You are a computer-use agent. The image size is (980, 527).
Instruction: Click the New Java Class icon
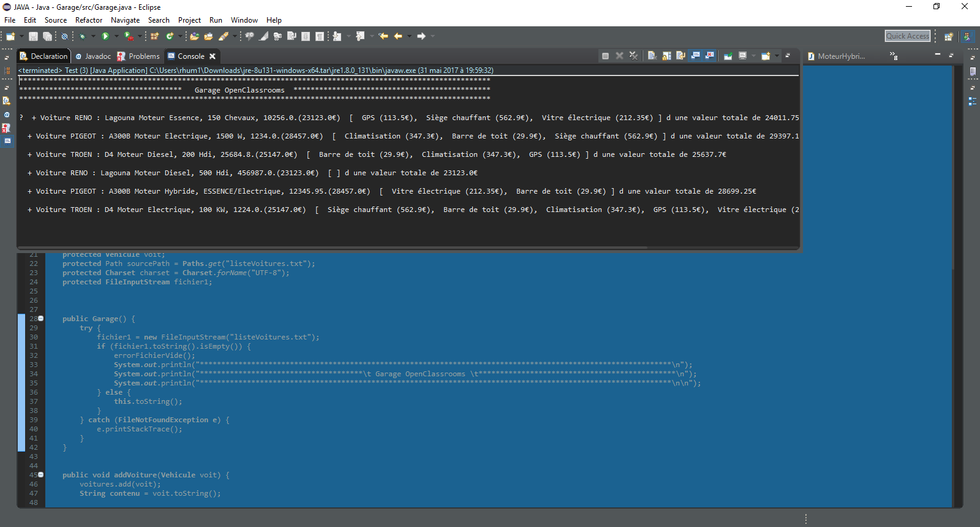pyautogui.click(x=170, y=36)
